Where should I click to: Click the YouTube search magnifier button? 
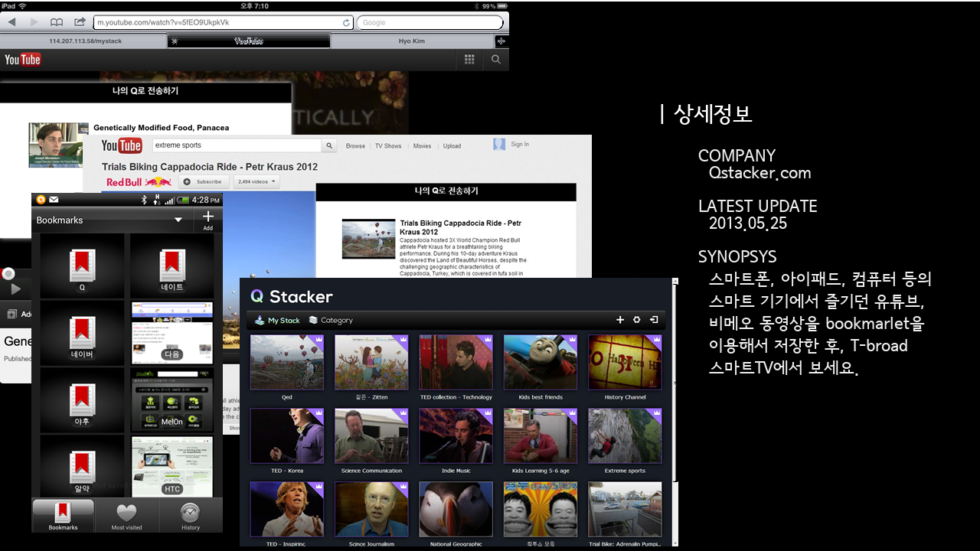[x=329, y=145]
